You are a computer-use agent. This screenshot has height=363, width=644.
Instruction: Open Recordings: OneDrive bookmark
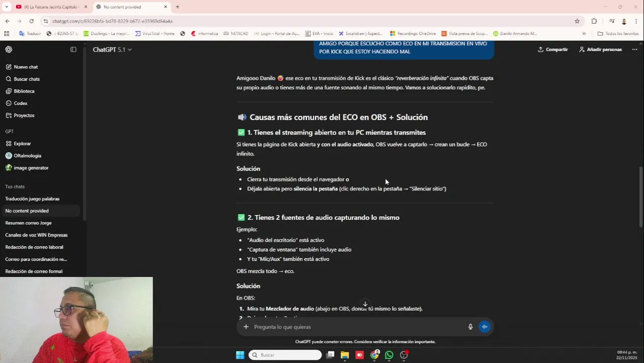click(413, 33)
